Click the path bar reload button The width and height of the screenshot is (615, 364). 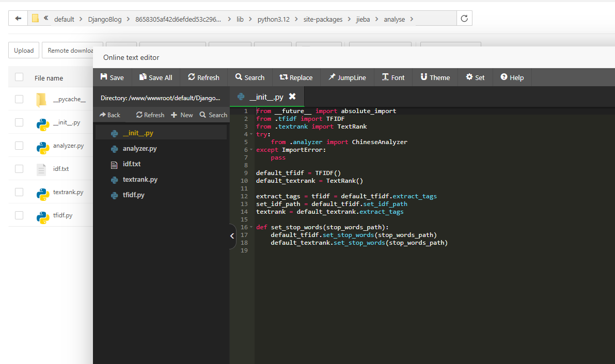pos(464,19)
